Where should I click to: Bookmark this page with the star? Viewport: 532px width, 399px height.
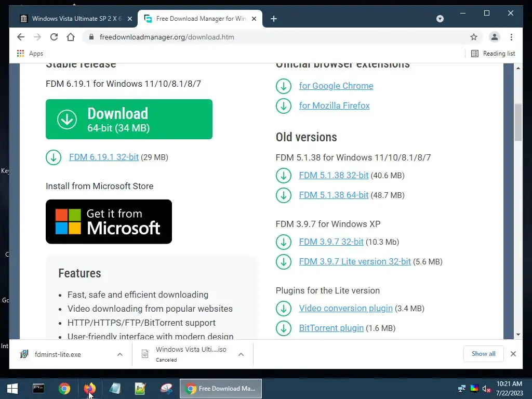pos(474,37)
